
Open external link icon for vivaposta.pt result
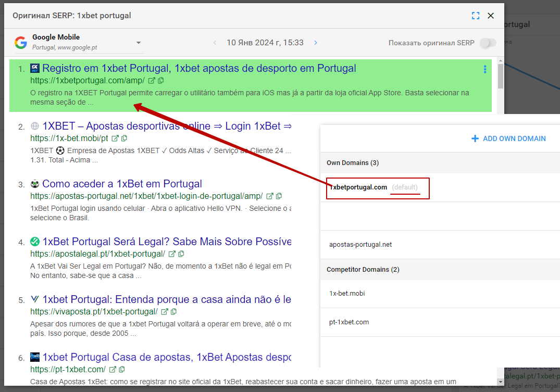click(x=164, y=312)
